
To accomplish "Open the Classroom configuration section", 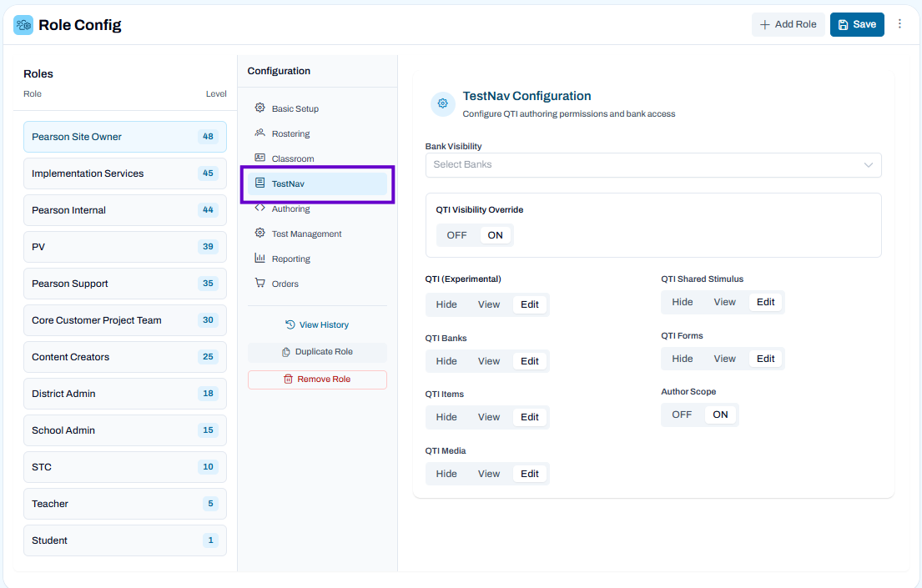I will click(x=318, y=158).
